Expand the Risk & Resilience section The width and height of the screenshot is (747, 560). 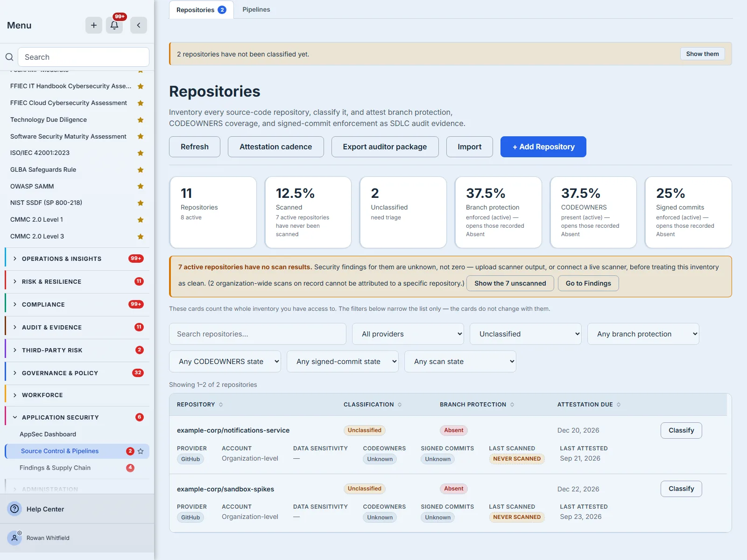tap(78, 281)
